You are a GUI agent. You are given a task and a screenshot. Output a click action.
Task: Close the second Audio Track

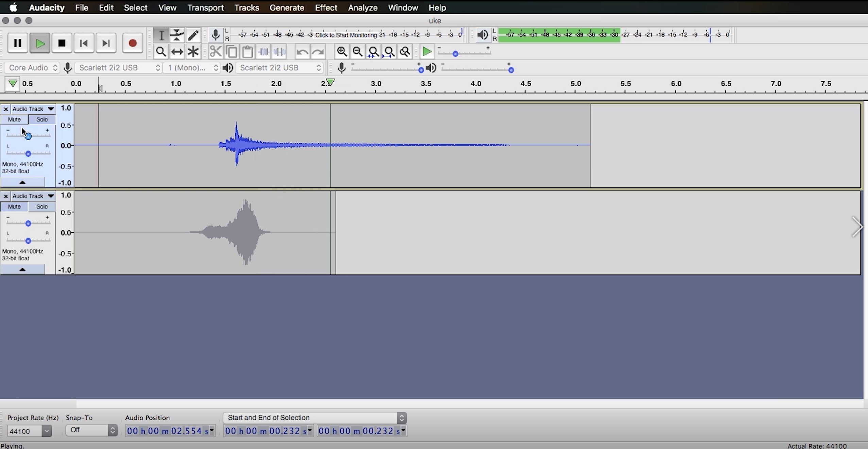pos(5,196)
